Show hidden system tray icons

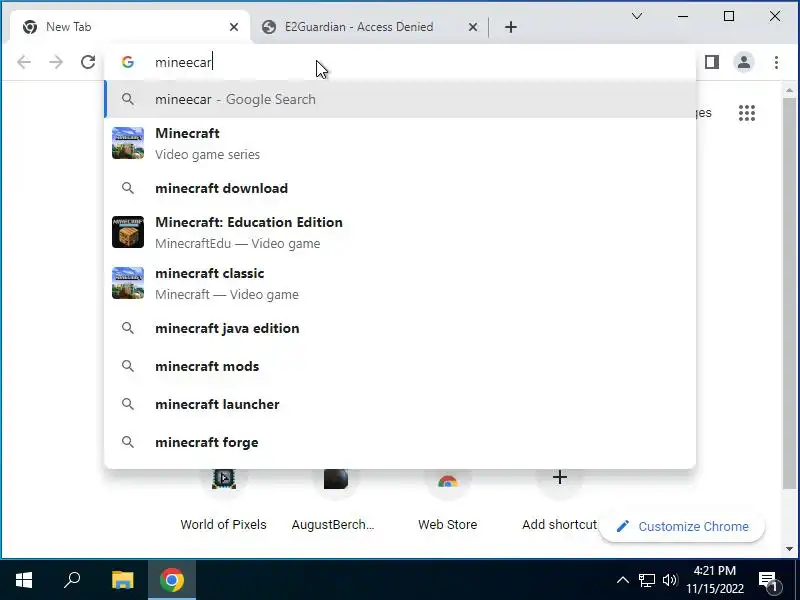(x=622, y=580)
